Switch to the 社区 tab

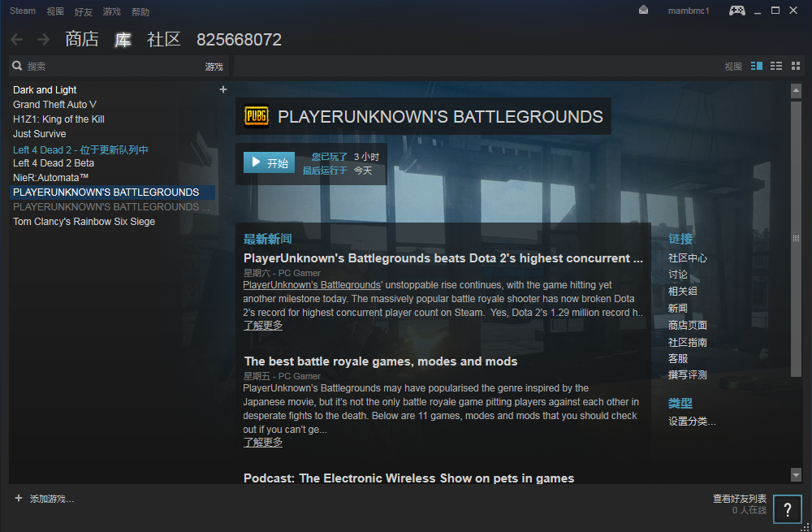(164, 39)
